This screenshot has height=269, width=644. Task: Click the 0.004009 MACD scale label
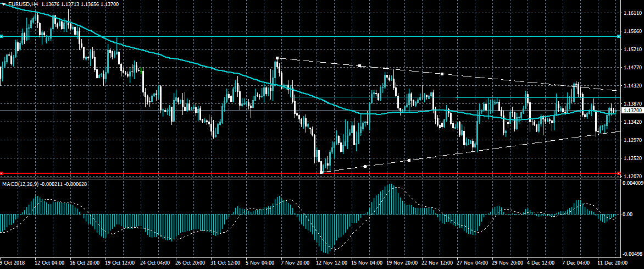click(633, 183)
